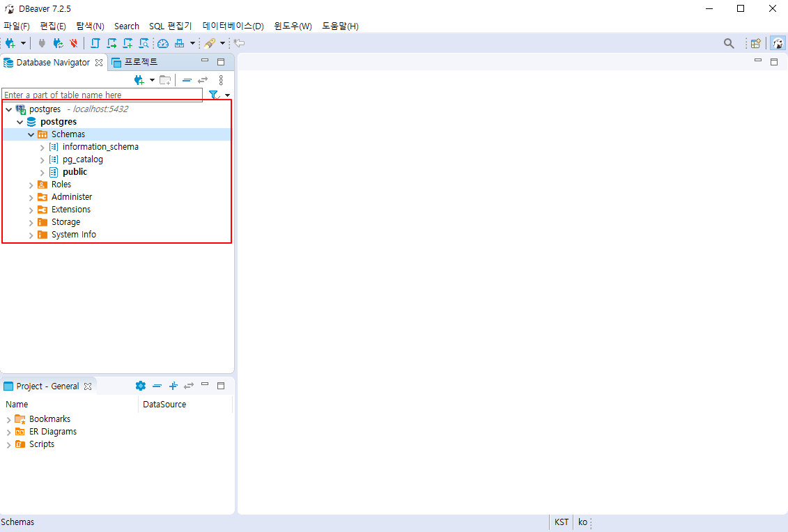
Task: Open the Dashboard gauge icon
Action: click(x=163, y=43)
